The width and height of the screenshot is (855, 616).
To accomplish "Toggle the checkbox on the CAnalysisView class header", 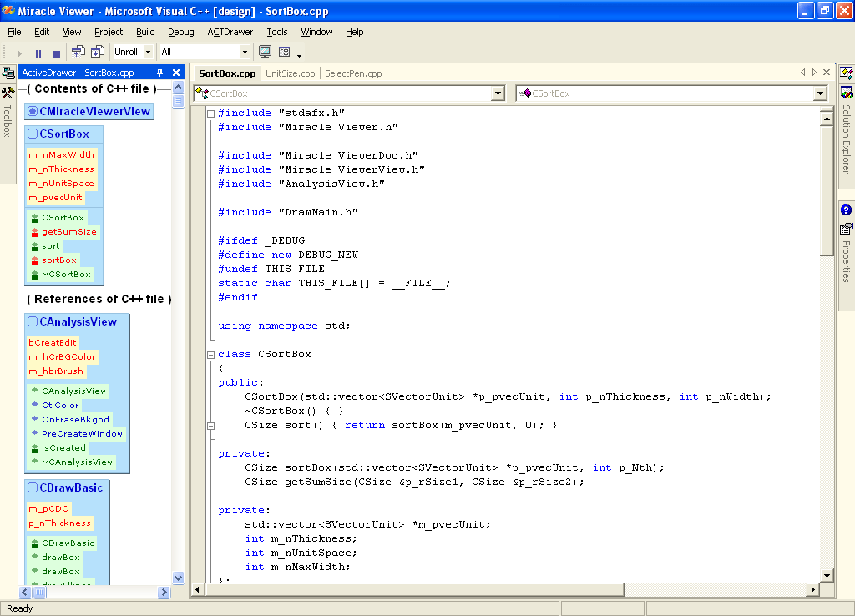I will (33, 321).
